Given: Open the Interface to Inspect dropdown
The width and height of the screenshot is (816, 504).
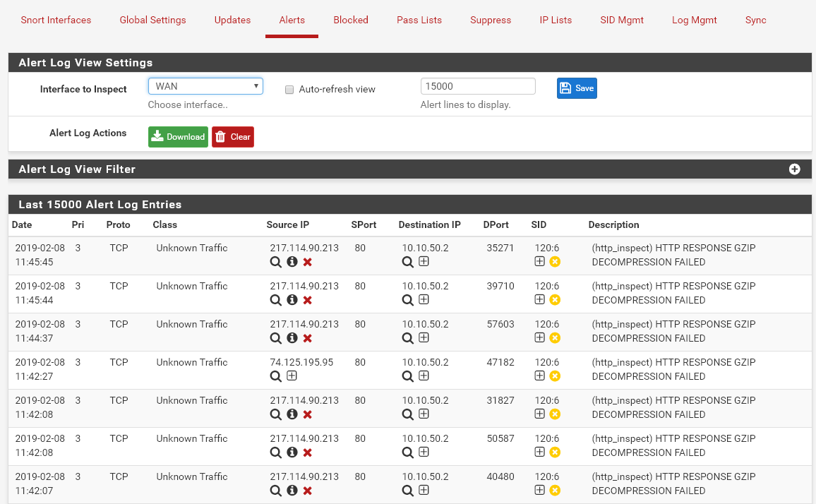Looking at the screenshot, I should pyautogui.click(x=205, y=86).
